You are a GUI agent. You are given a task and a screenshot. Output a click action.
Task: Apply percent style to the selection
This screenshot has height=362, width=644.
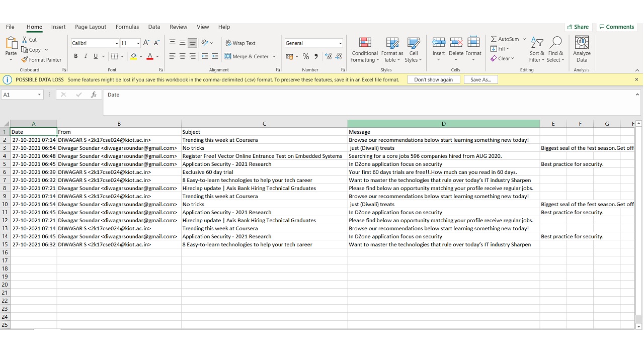pos(305,56)
